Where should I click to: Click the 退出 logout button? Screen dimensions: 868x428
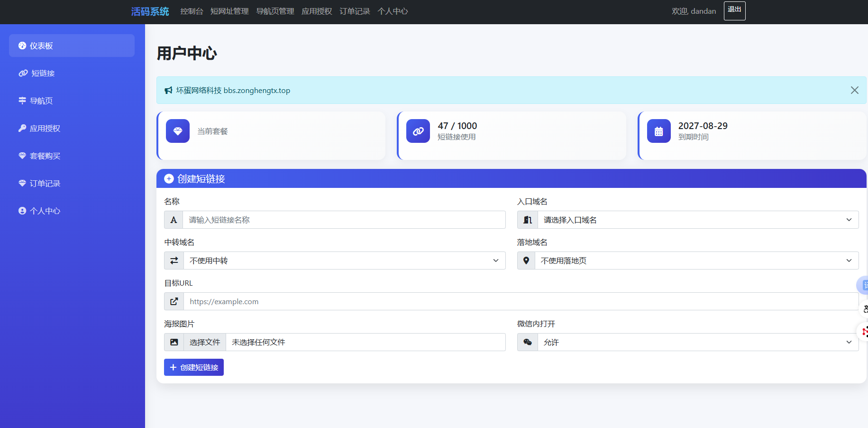(734, 10)
